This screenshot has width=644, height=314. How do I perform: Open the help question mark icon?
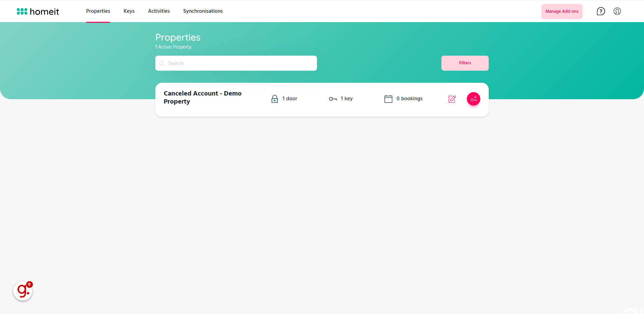(x=601, y=11)
